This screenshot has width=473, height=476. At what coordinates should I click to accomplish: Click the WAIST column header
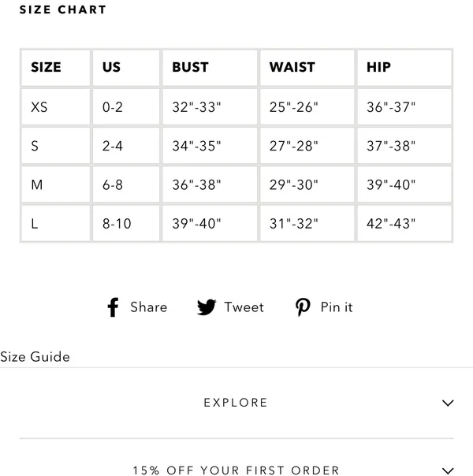point(307,68)
